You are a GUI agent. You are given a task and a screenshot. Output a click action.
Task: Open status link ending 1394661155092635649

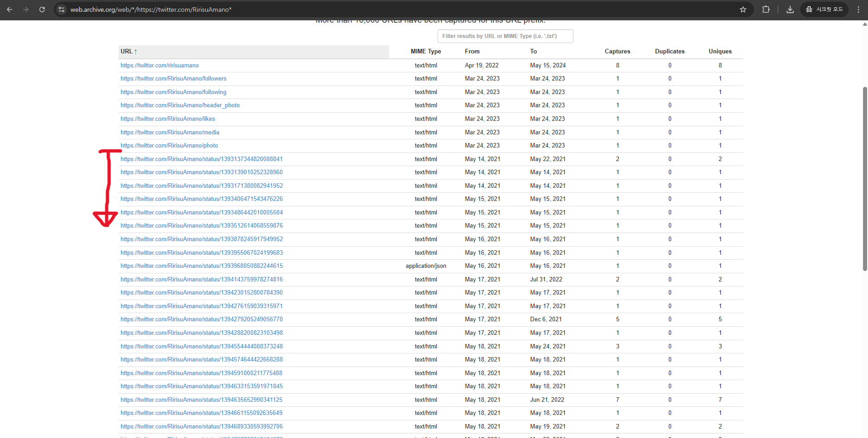[202, 413]
